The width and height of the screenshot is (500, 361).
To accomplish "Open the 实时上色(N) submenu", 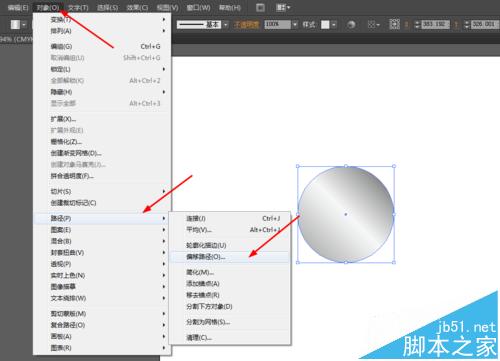I will coord(102,275).
